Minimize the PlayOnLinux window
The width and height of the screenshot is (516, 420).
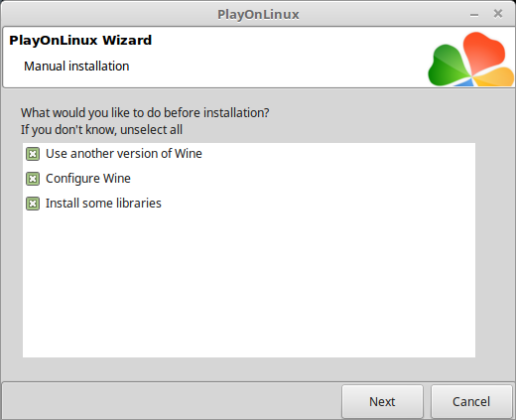(x=474, y=15)
